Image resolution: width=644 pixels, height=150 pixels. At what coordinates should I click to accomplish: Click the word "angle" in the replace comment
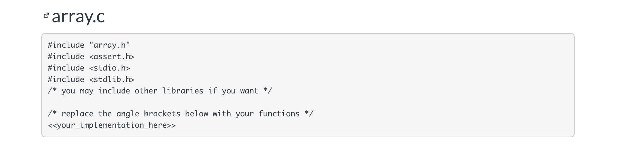(128, 114)
